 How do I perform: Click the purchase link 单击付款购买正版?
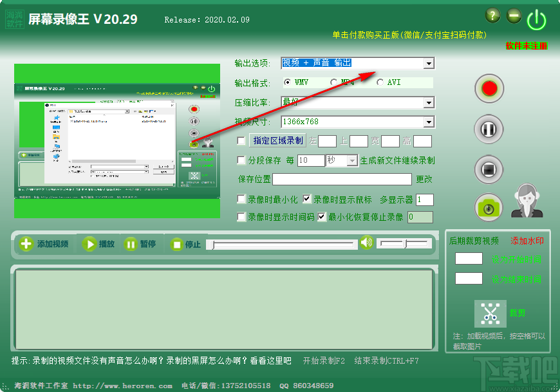click(409, 35)
